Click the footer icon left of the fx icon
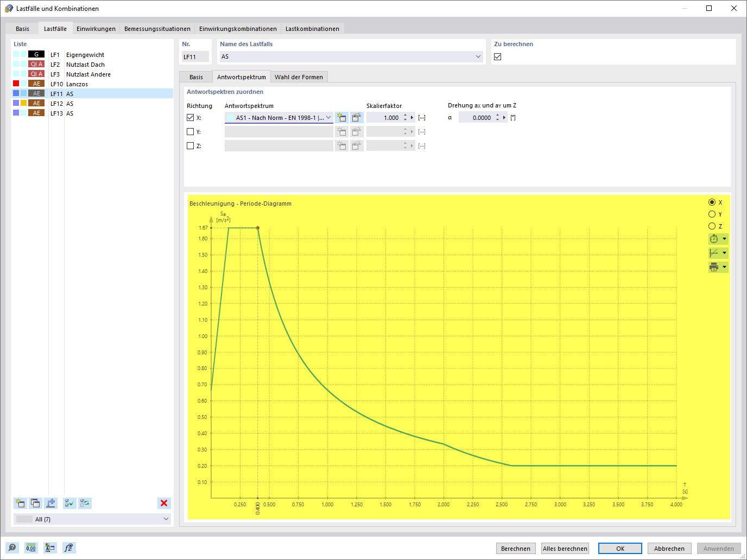 coord(50,548)
